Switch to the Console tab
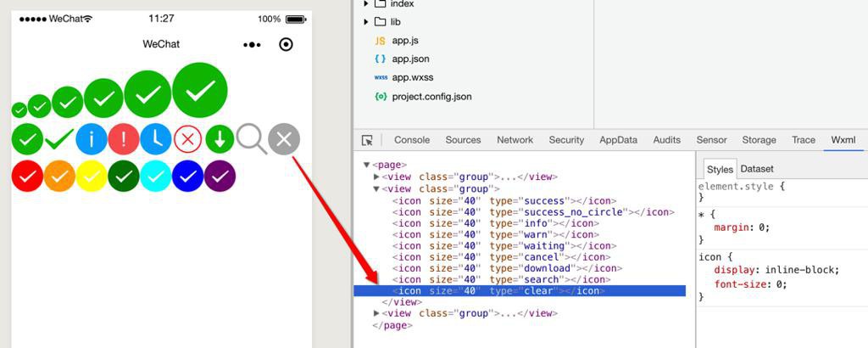This screenshot has height=348, width=868. point(412,140)
